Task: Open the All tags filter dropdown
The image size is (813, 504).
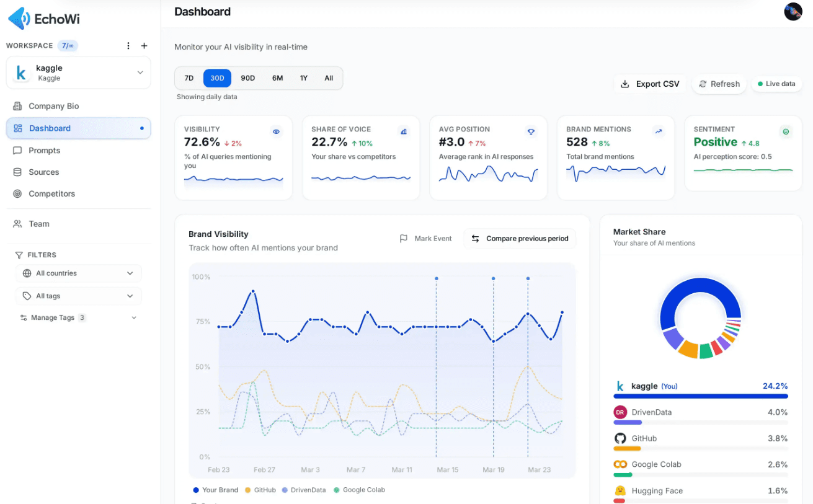Action: [79, 296]
